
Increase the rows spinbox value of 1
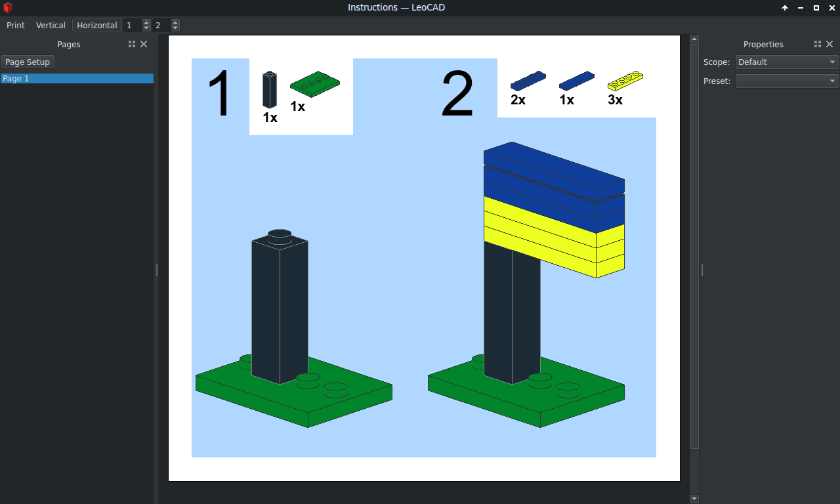click(146, 22)
